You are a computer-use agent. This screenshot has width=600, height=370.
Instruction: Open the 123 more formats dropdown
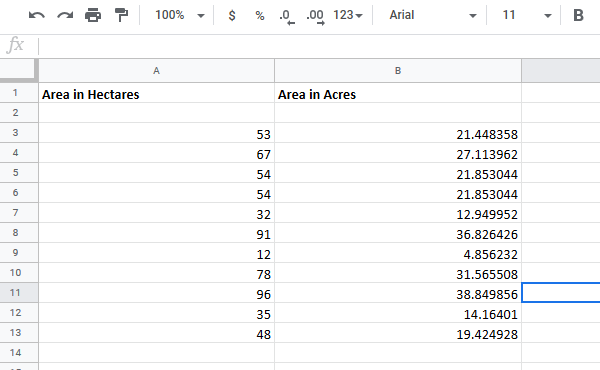[347, 15]
